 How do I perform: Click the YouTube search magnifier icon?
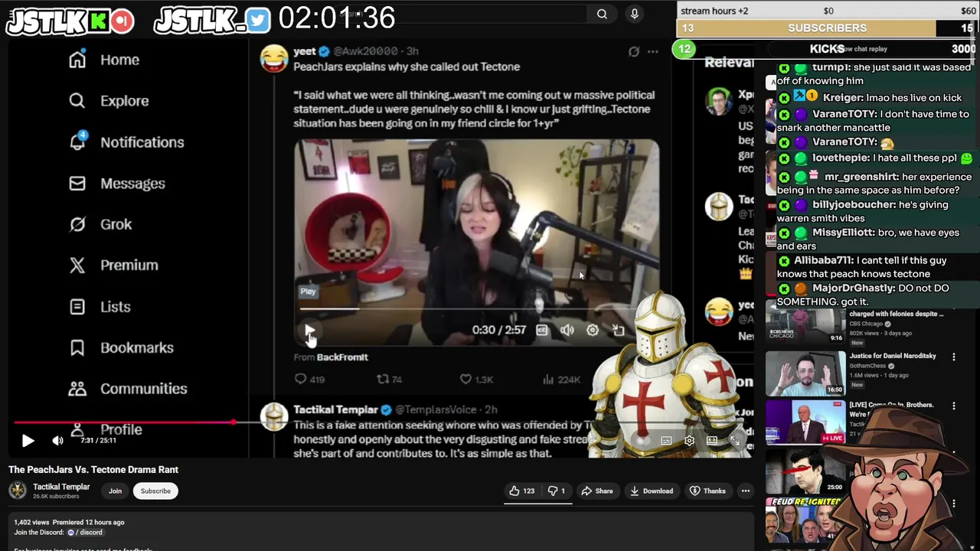[x=602, y=14]
